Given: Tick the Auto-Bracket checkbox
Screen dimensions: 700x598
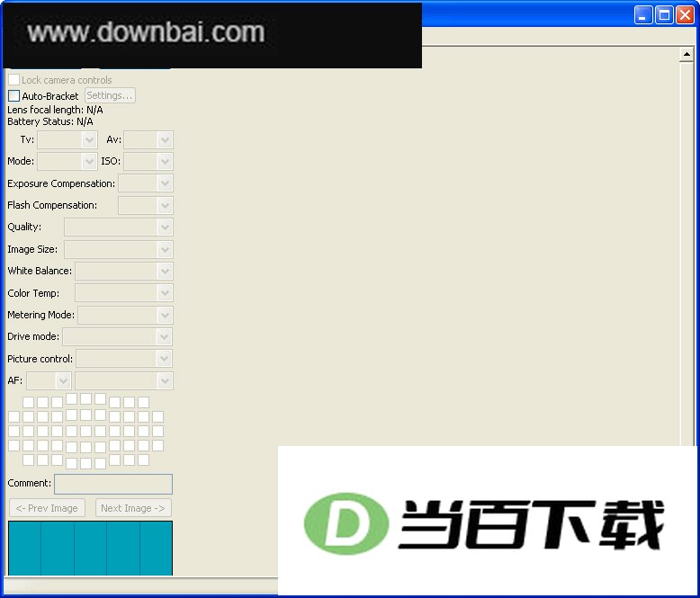Looking at the screenshot, I should tap(13, 96).
